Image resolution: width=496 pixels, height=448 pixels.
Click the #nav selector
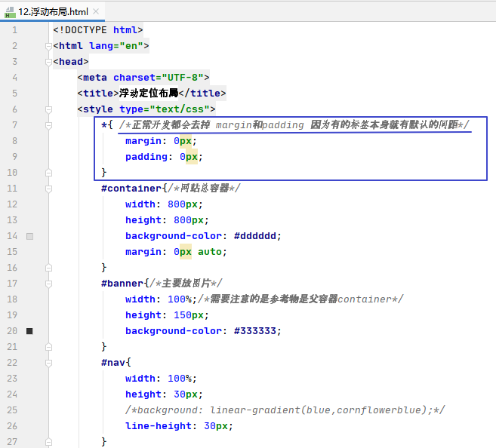click(x=113, y=363)
